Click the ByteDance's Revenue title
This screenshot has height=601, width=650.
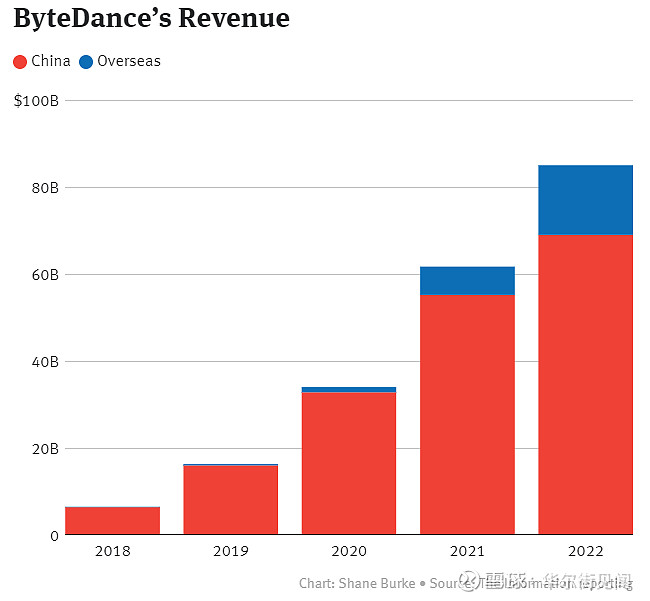click(x=151, y=18)
